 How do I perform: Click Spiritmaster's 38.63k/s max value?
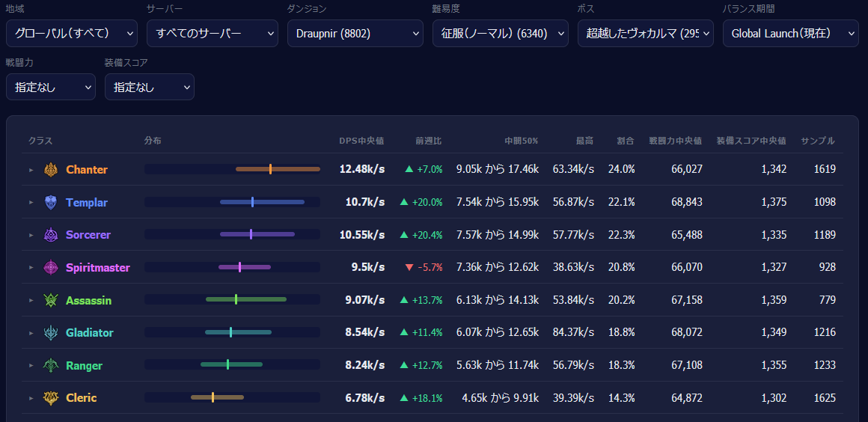(573, 267)
